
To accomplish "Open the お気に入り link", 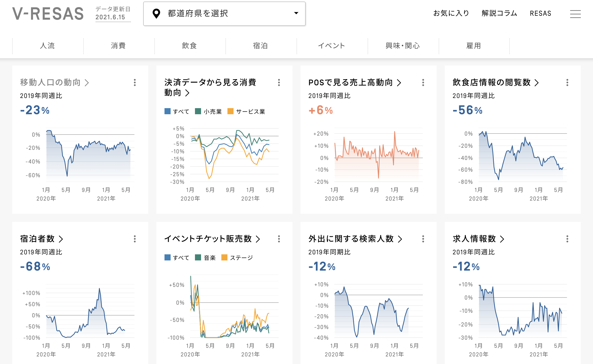I will [x=451, y=13].
